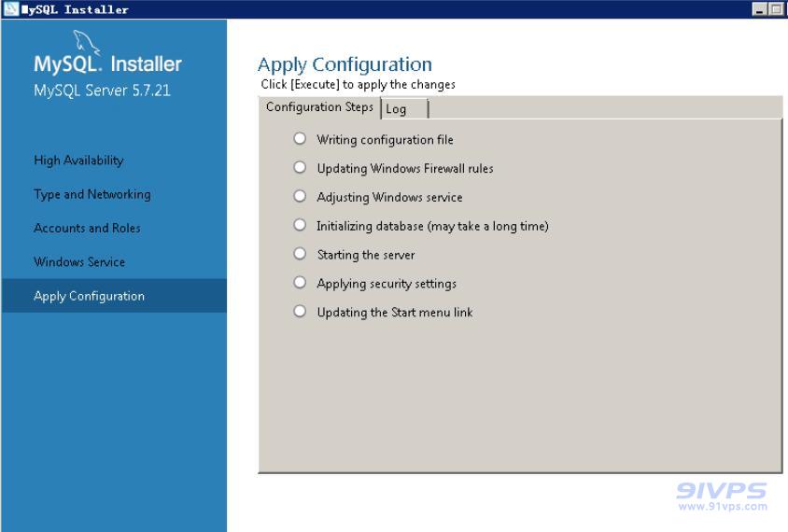Select the Updating Windows Firewall rules indicator
Screen dimensions: 788x532
(x=300, y=167)
